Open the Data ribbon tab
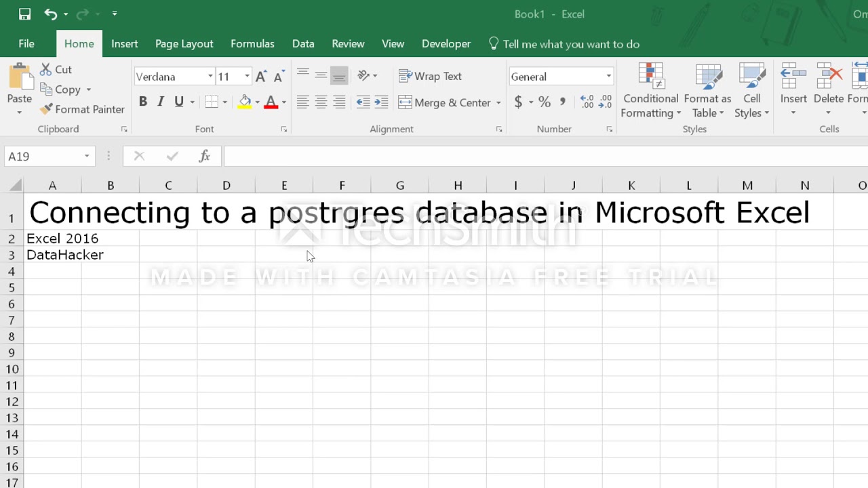Image resolution: width=868 pixels, height=488 pixels. (x=303, y=43)
